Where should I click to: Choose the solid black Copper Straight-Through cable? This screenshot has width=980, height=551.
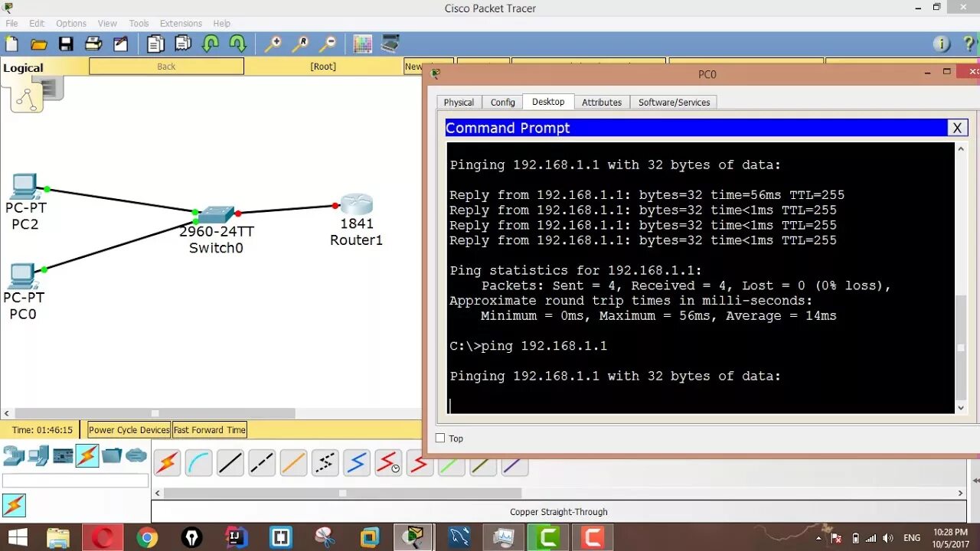(230, 463)
